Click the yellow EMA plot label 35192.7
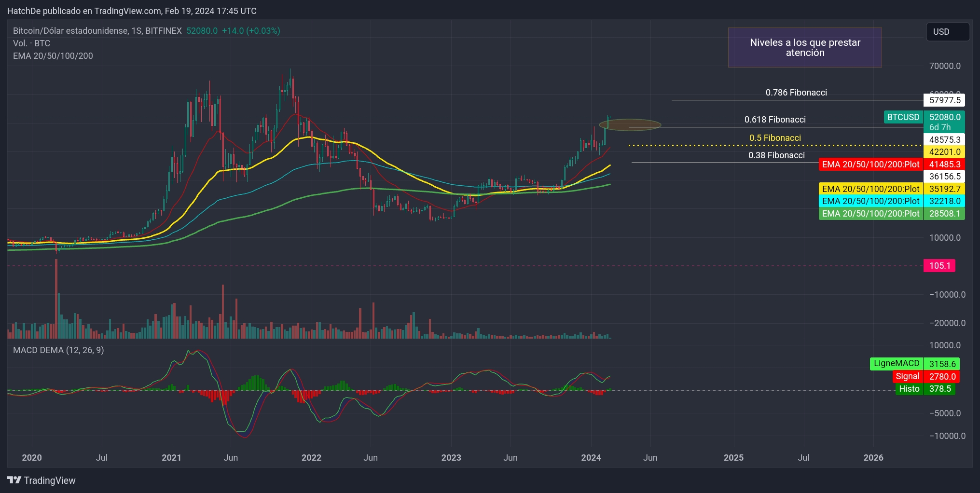This screenshot has height=493, width=980. click(892, 189)
